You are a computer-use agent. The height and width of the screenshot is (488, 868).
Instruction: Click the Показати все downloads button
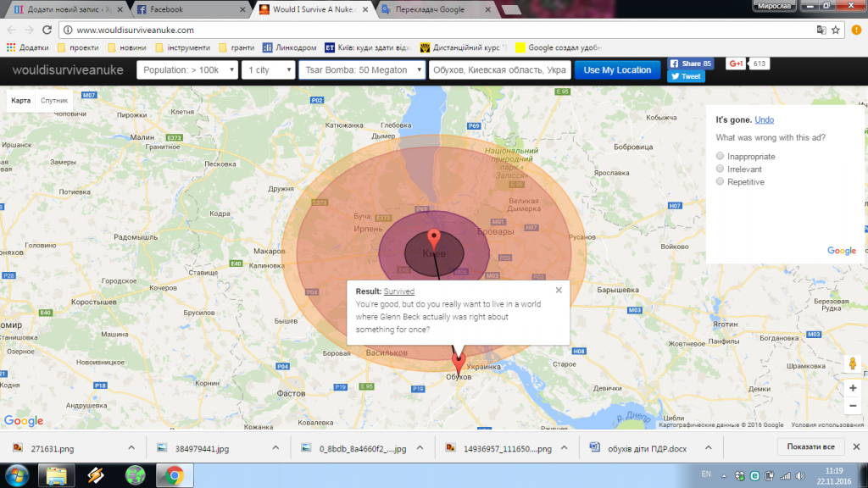pos(810,446)
